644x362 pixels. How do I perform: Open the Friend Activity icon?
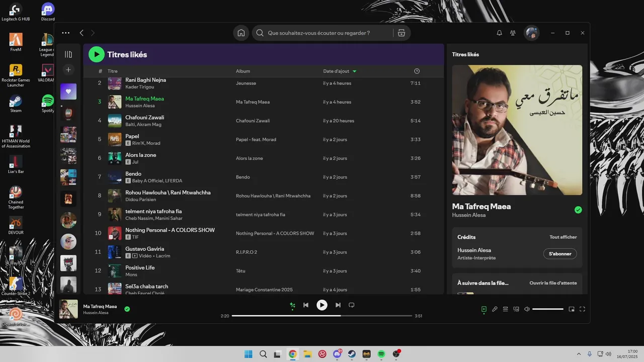tap(513, 33)
